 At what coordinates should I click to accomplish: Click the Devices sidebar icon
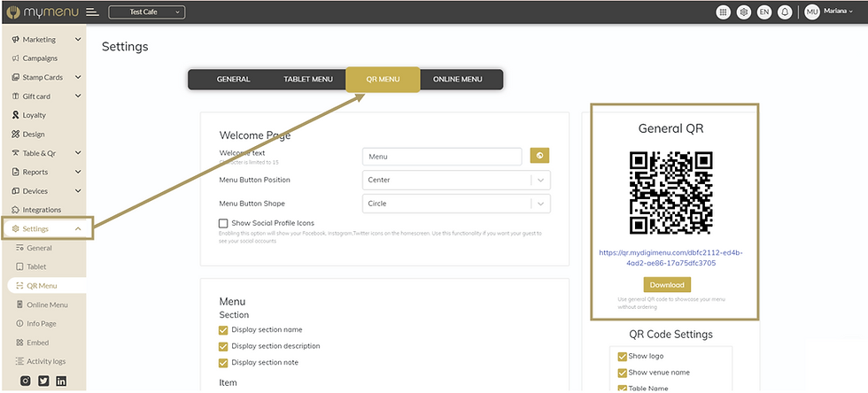click(16, 191)
